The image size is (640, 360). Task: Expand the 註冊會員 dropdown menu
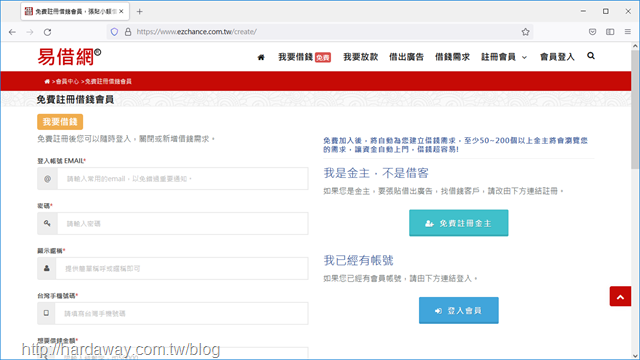[x=504, y=57]
